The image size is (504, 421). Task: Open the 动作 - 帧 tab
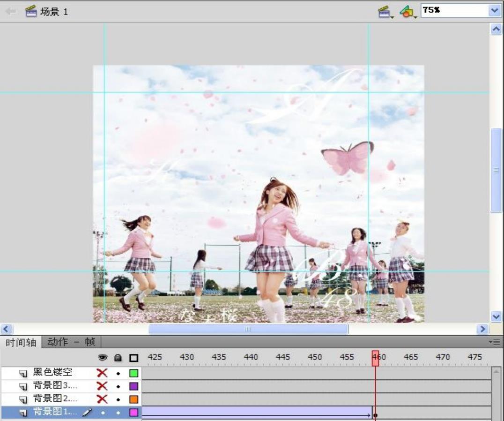point(71,342)
